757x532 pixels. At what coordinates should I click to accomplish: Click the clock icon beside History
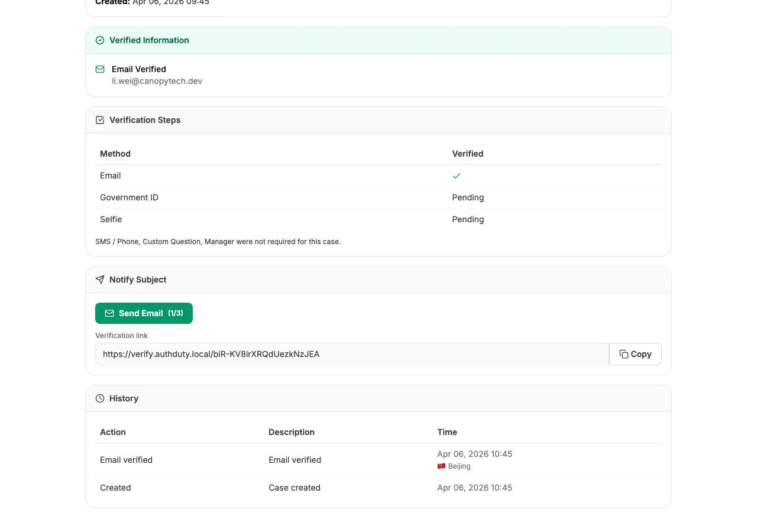[x=99, y=398]
